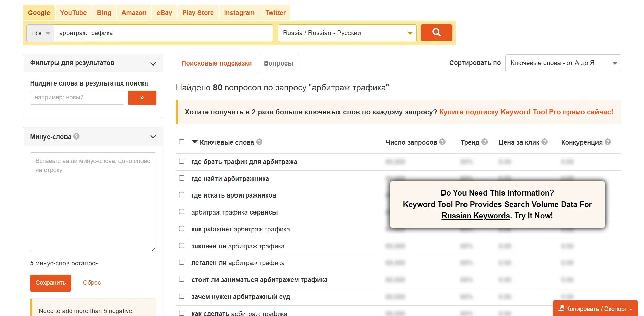This screenshot has height=316, width=644.
Task: Switch to the YouTube tab
Action: point(73,13)
